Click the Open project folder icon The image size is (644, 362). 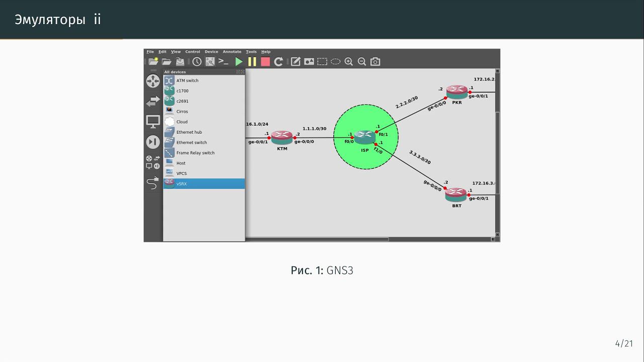click(x=167, y=61)
